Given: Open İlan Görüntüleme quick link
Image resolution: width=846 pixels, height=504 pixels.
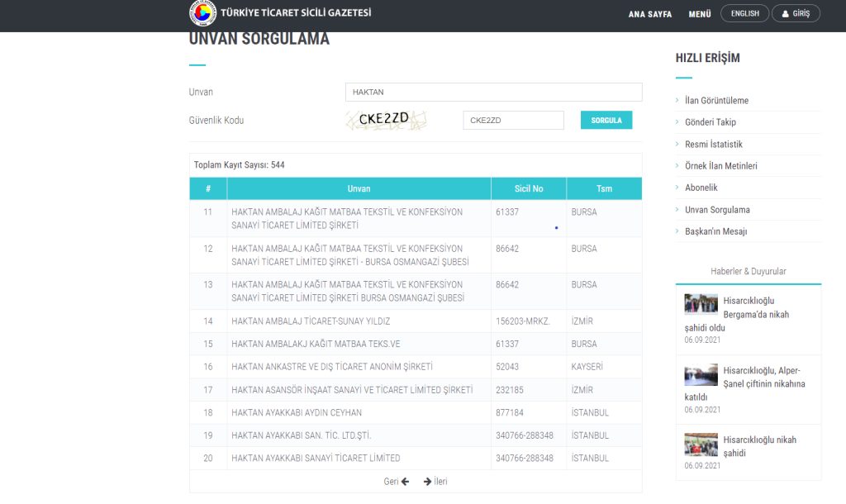Looking at the screenshot, I should (716, 100).
